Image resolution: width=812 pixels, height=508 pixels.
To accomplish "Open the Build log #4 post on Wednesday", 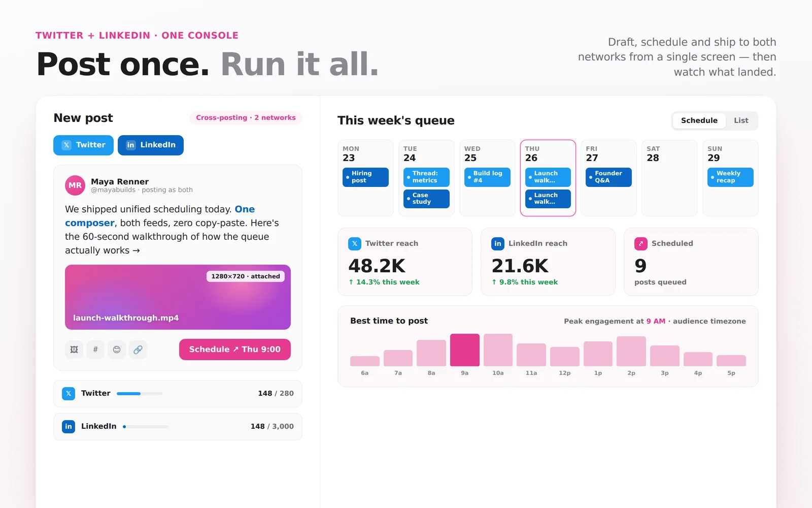I will 487,177.
